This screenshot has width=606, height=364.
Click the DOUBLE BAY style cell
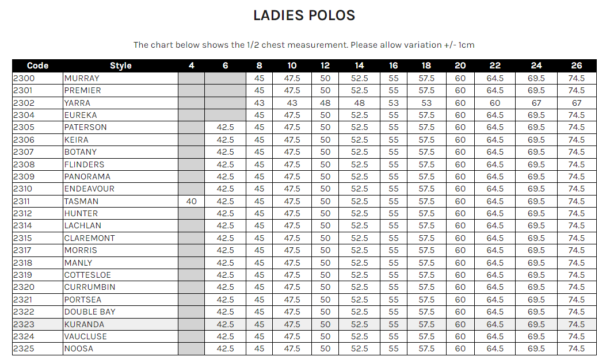pyautogui.click(x=90, y=312)
